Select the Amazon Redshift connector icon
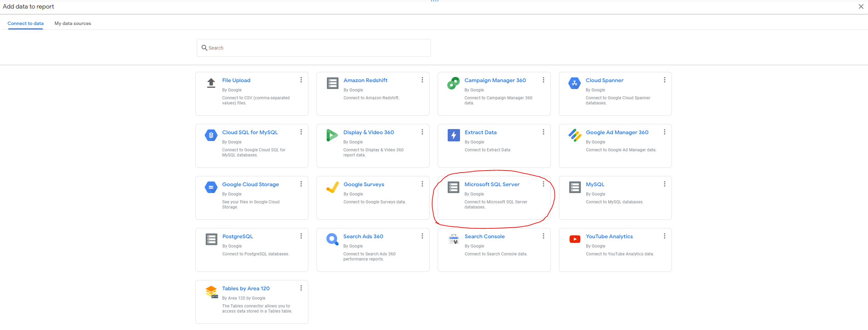Viewport: 868px width, 330px height. click(332, 83)
